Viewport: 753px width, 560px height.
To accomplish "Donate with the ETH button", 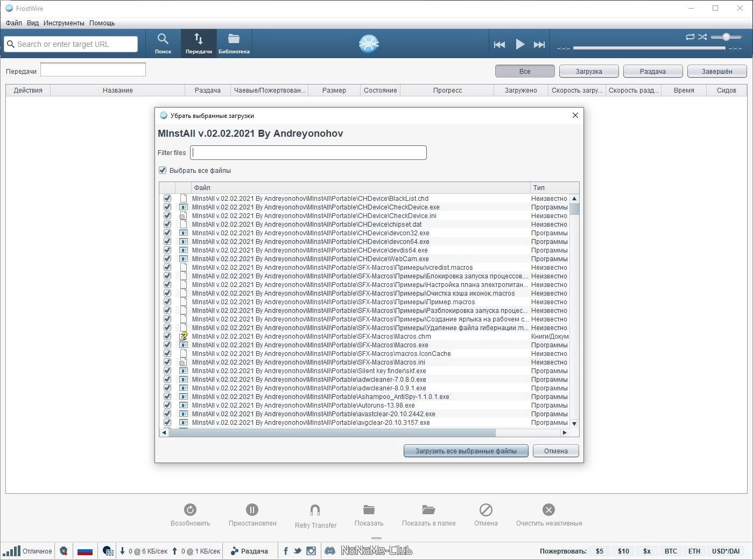I will [x=694, y=551].
